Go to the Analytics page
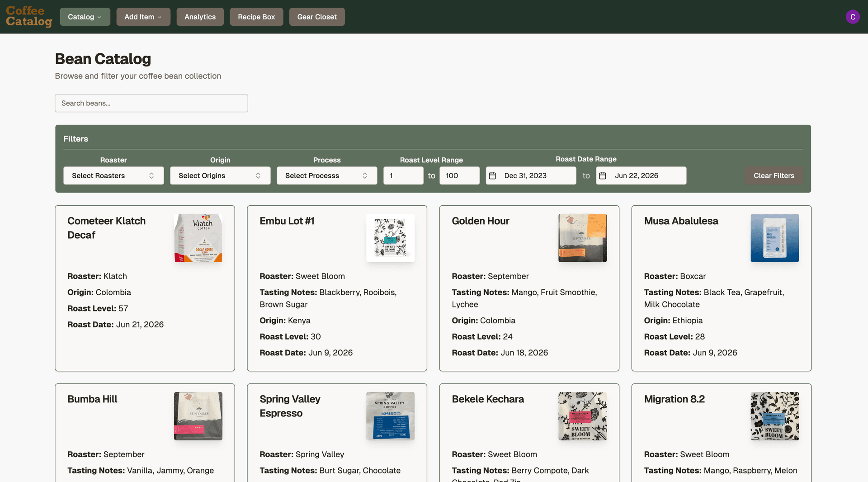 [200, 17]
